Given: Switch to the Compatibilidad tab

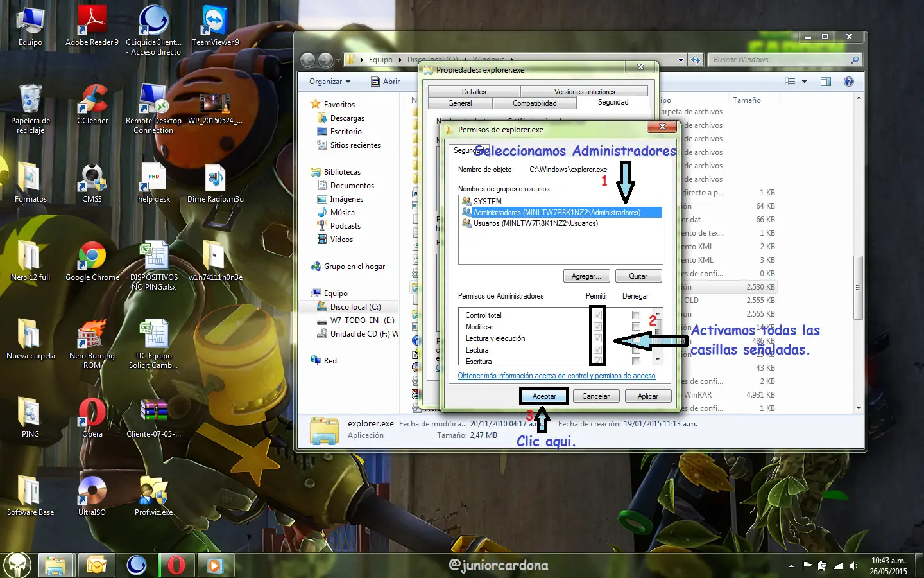Looking at the screenshot, I should pyautogui.click(x=535, y=103).
